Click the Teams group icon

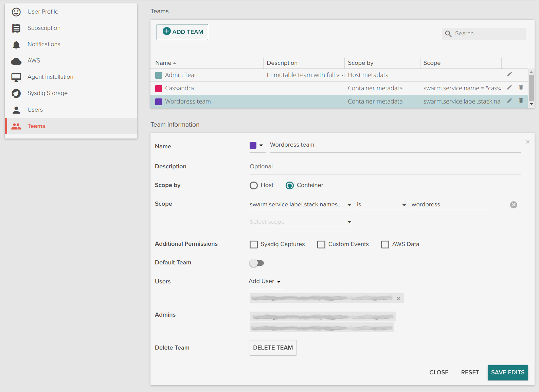click(16, 126)
